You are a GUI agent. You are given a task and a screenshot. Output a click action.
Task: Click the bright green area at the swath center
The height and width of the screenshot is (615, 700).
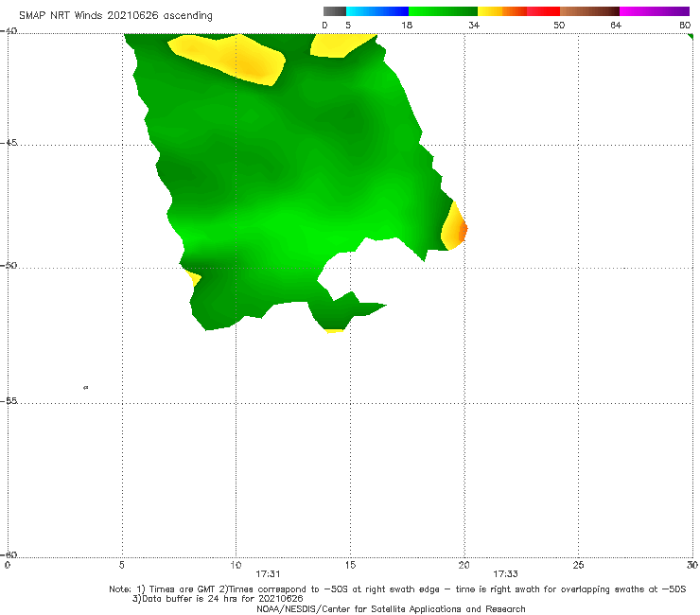(294, 228)
